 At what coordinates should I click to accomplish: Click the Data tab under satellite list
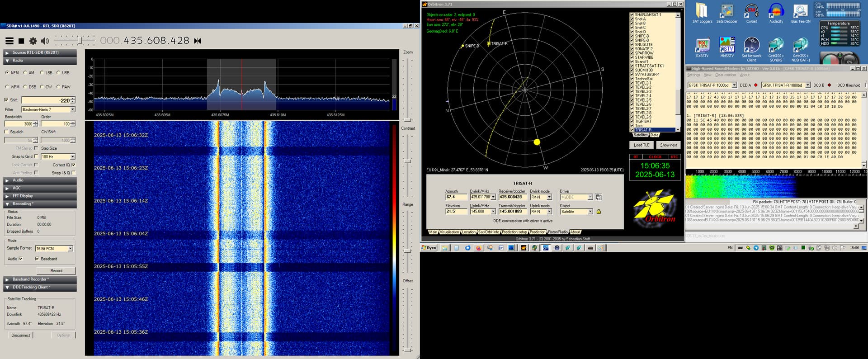(655, 135)
